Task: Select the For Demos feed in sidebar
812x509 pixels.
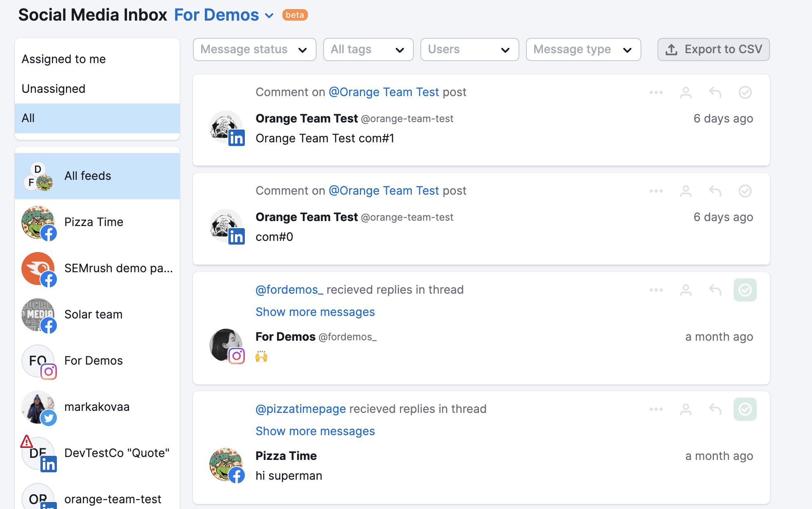Action: pos(93,359)
